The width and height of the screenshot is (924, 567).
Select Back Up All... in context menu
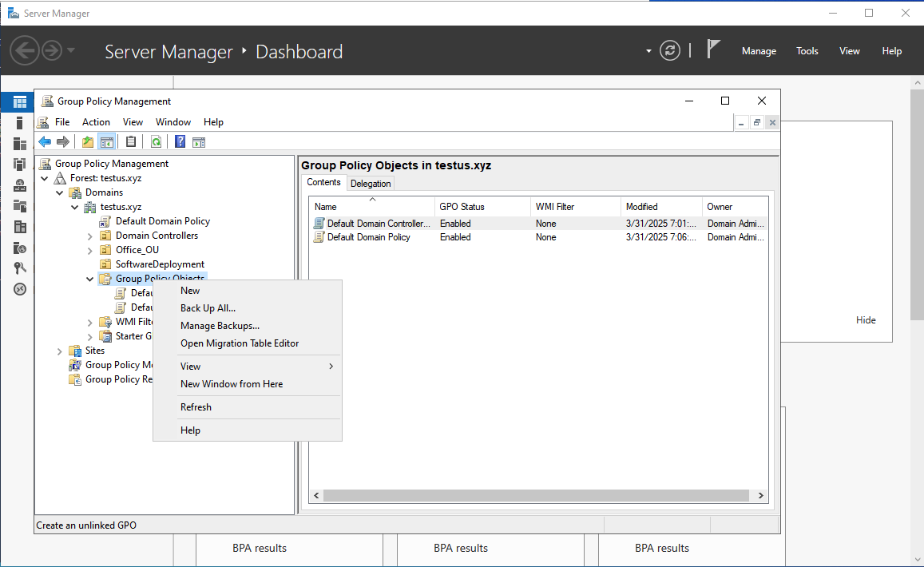pyautogui.click(x=208, y=308)
